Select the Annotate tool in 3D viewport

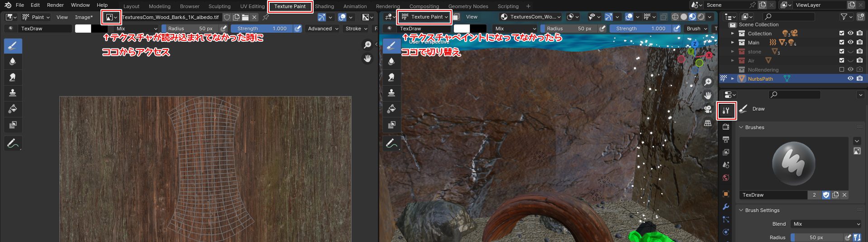click(x=391, y=144)
